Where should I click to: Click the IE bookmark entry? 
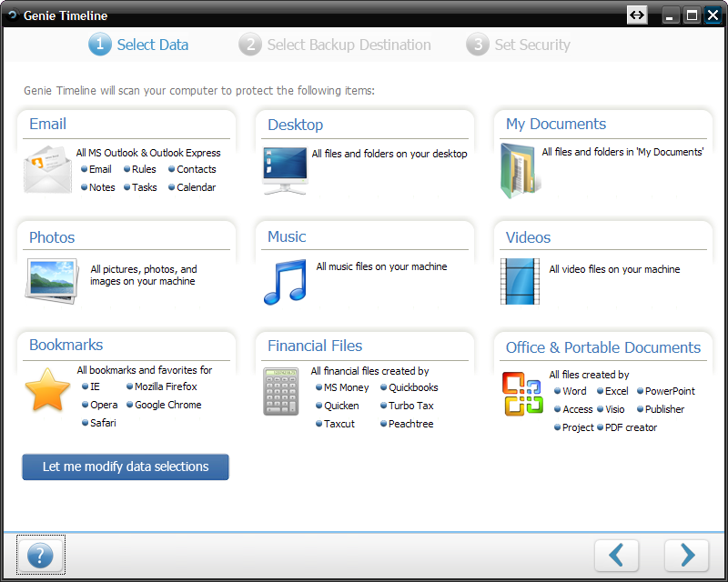(x=90, y=386)
